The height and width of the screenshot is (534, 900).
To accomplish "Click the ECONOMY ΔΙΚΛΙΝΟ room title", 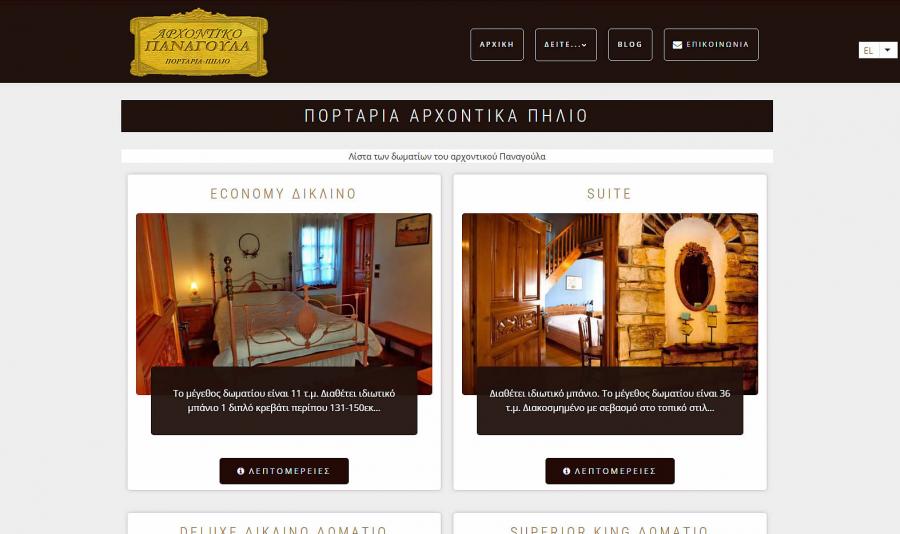I will click(284, 194).
